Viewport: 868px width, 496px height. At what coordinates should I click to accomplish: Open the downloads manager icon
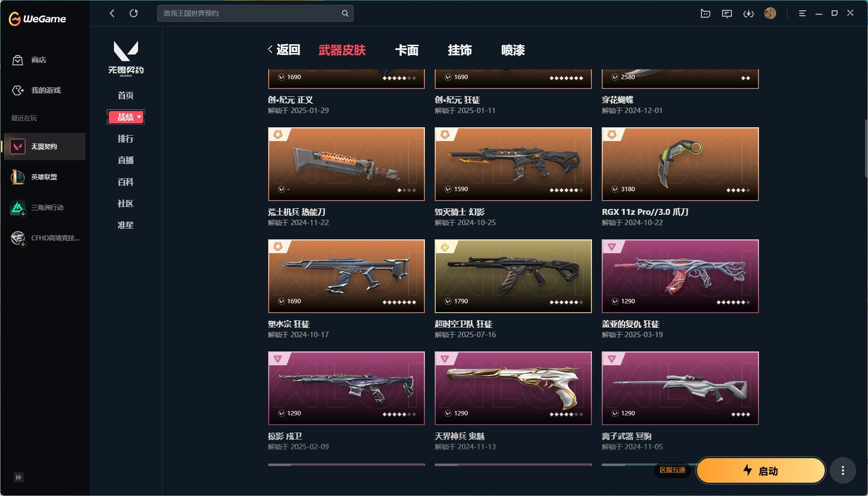(x=748, y=14)
